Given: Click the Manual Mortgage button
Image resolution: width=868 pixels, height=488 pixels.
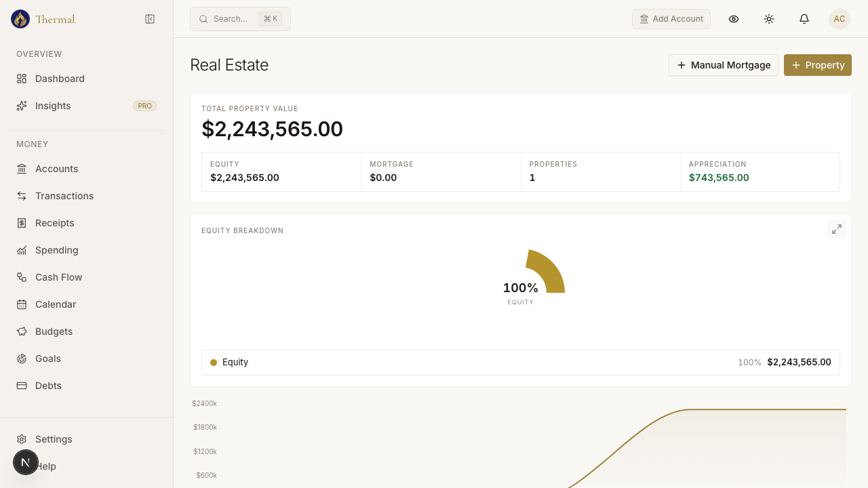Looking at the screenshot, I should pyautogui.click(x=724, y=65).
